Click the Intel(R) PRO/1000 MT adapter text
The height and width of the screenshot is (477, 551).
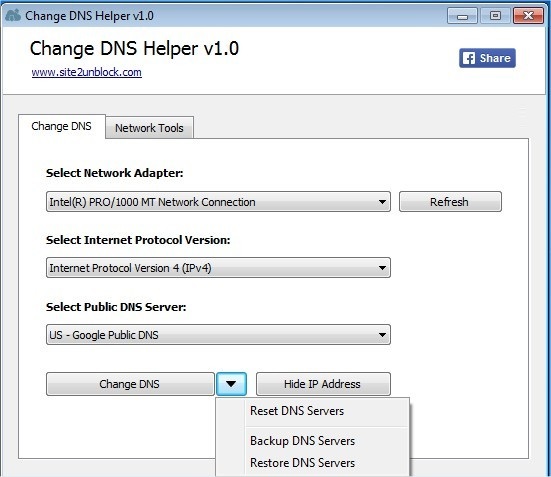tap(152, 202)
